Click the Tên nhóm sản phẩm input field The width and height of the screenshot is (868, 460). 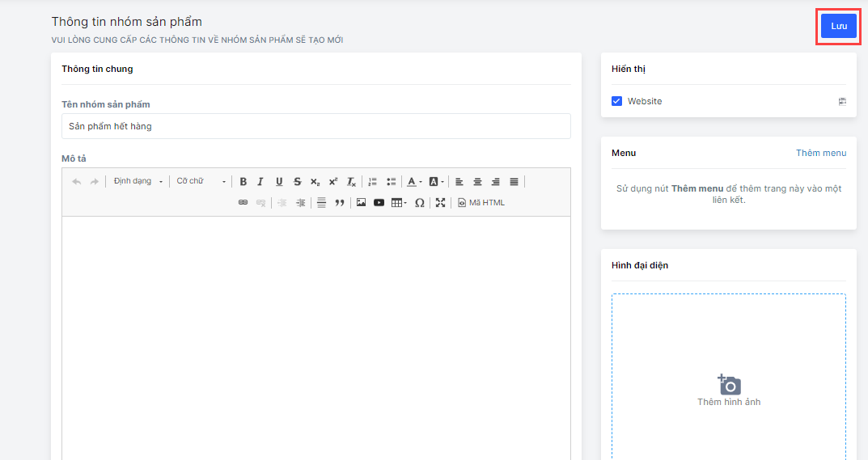point(315,126)
